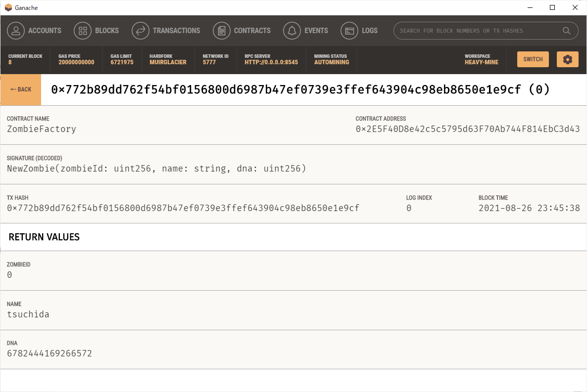
Task: Select the ZombieFactory contract name
Action: (x=42, y=129)
